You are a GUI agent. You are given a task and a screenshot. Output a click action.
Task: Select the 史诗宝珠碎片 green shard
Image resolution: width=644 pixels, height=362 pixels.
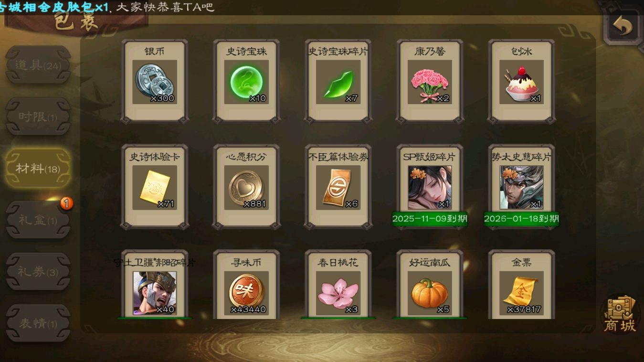(338, 82)
